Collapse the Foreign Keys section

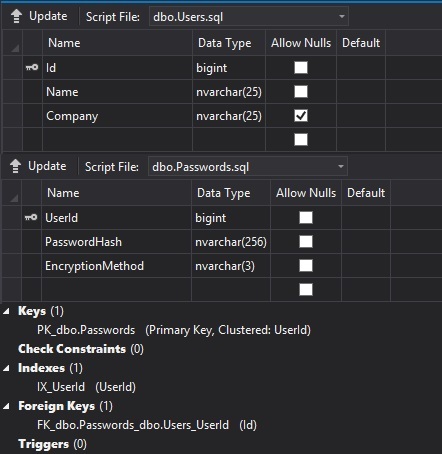point(7,406)
